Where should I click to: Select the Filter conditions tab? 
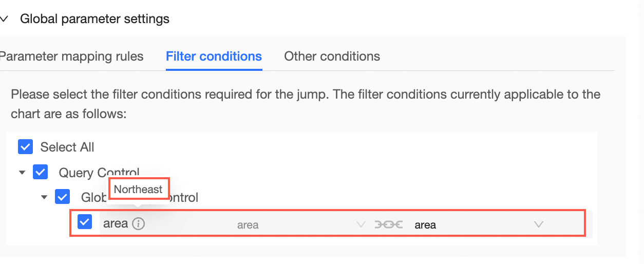(214, 56)
